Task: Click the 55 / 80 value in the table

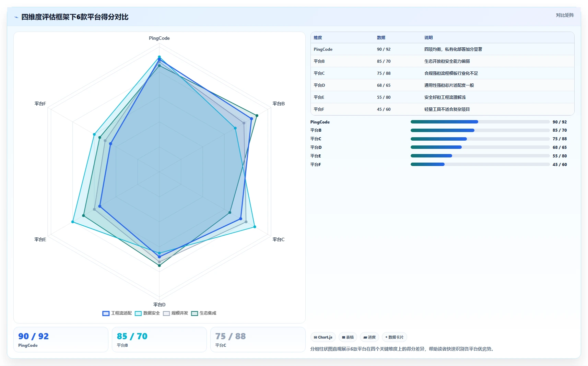Action: pyautogui.click(x=384, y=97)
